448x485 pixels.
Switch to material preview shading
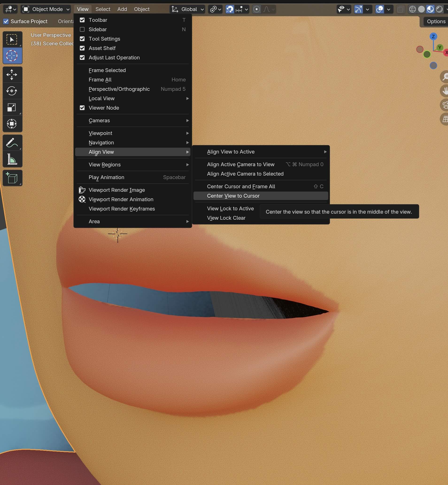(x=430, y=9)
